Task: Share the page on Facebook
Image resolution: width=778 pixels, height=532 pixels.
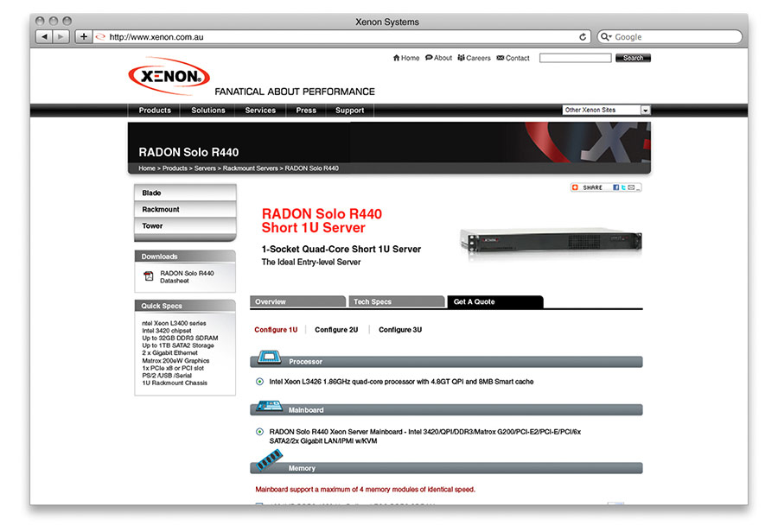Action: [x=616, y=187]
